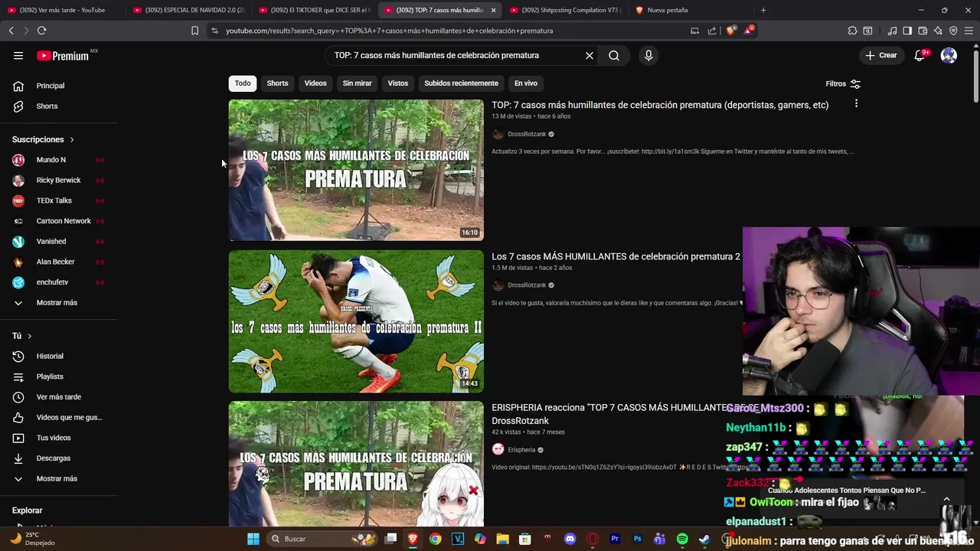This screenshot has height=551, width=980.
Task: Open a new browser tab with plus
Action: coord(763,10)
